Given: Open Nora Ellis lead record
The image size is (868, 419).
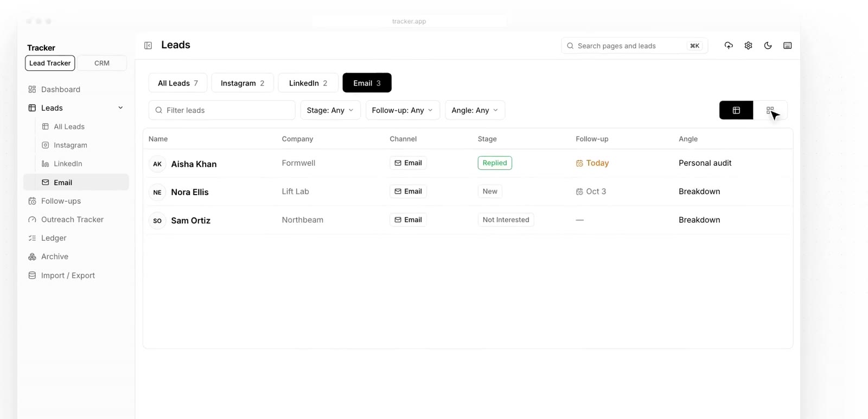Looking at the screenshot, I should point(190,192).
